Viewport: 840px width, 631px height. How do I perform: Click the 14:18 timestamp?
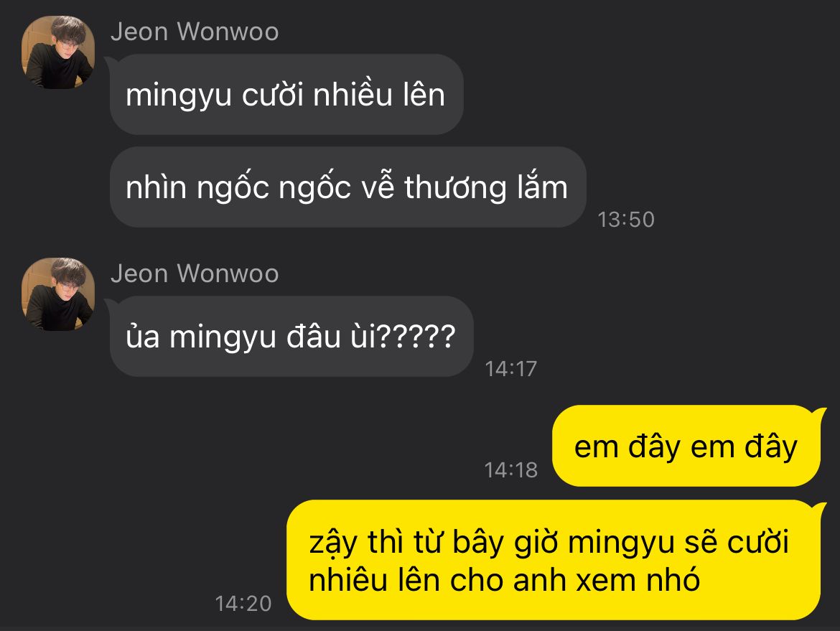point(510,469)
